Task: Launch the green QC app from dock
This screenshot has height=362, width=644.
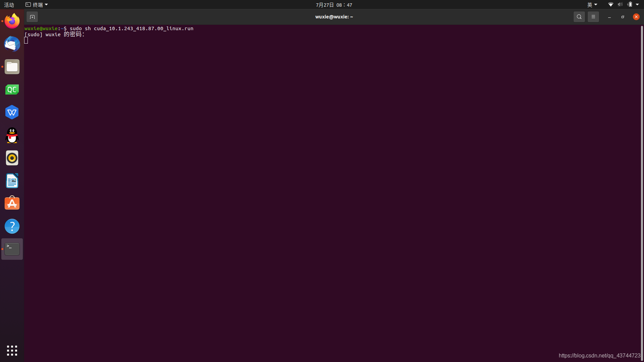Action: coord(12,89)
